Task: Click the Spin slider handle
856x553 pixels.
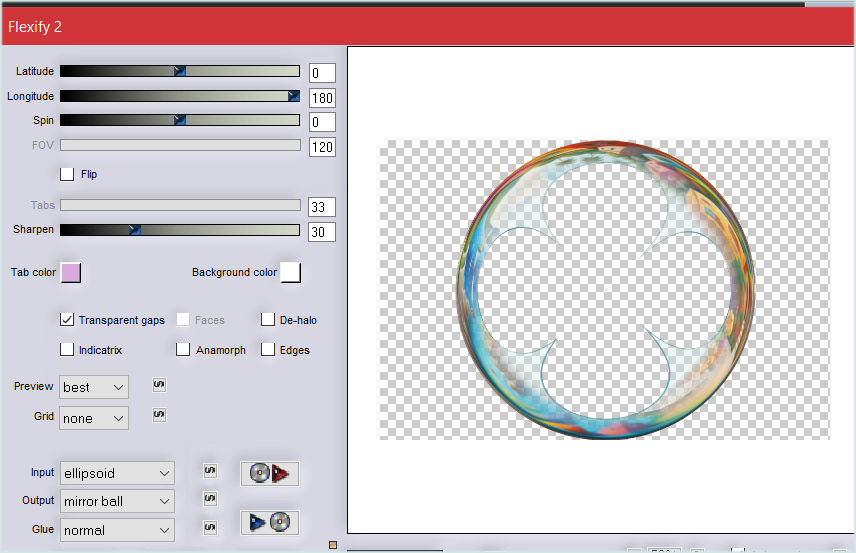Action: point(180,120)
